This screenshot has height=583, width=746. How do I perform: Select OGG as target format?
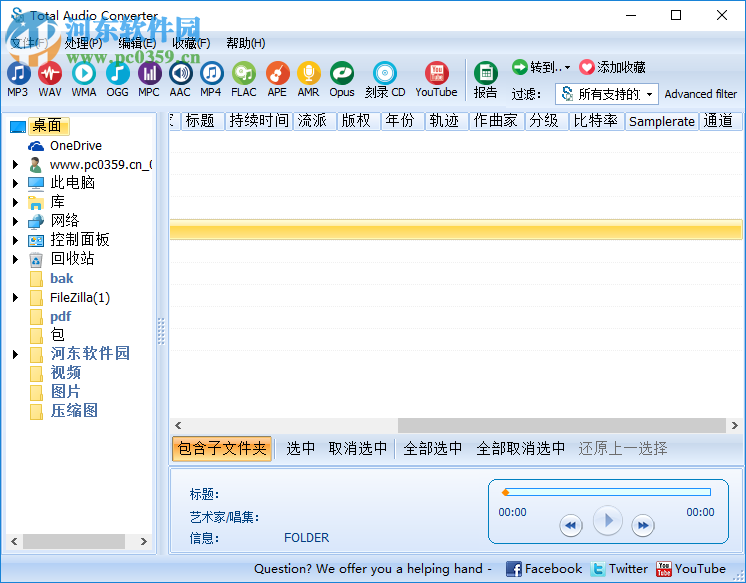click(x=118, y=74)
